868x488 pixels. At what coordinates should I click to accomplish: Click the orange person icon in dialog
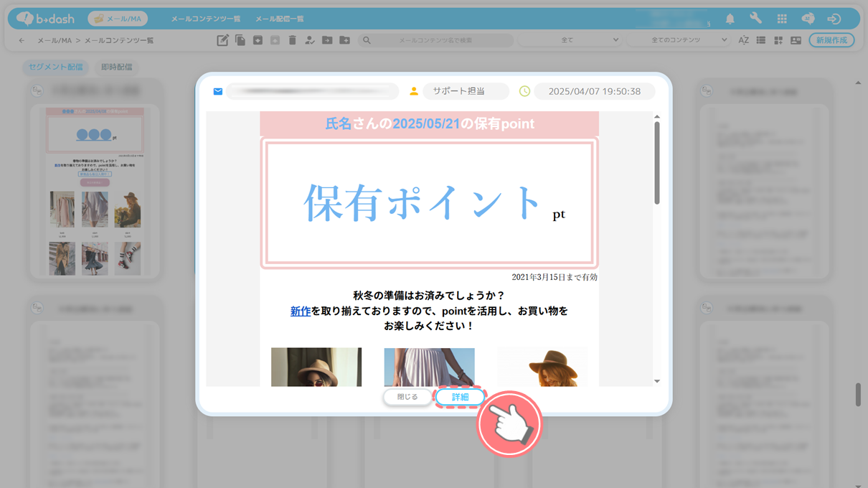coord(414,91)
